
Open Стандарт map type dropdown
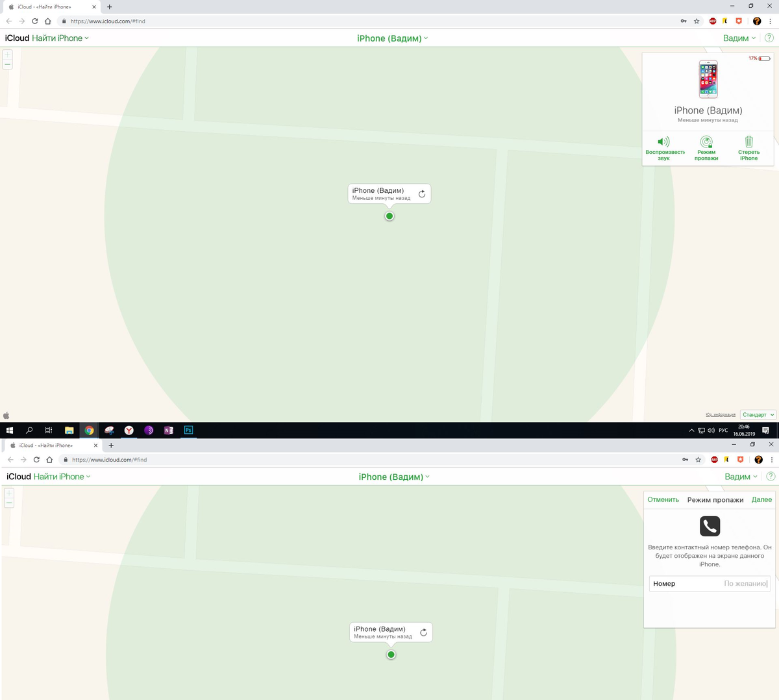[x=758, y=414]
